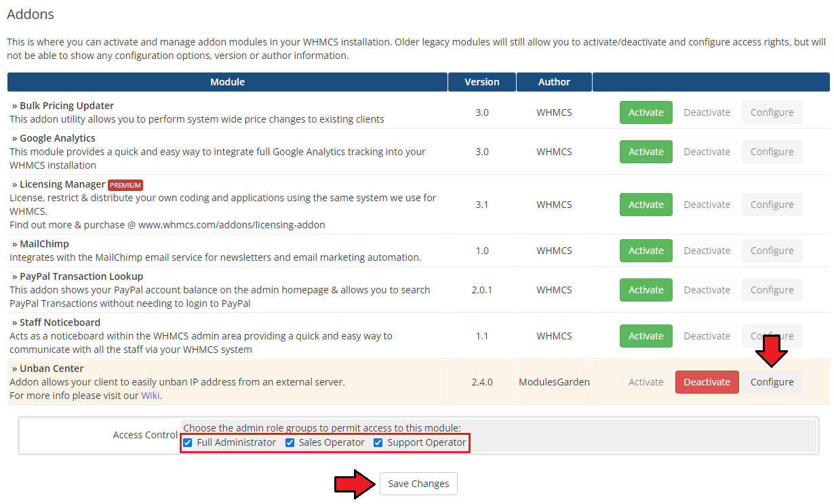Click the Version column header
Viewport: 834px width, 504px height.
482,82
